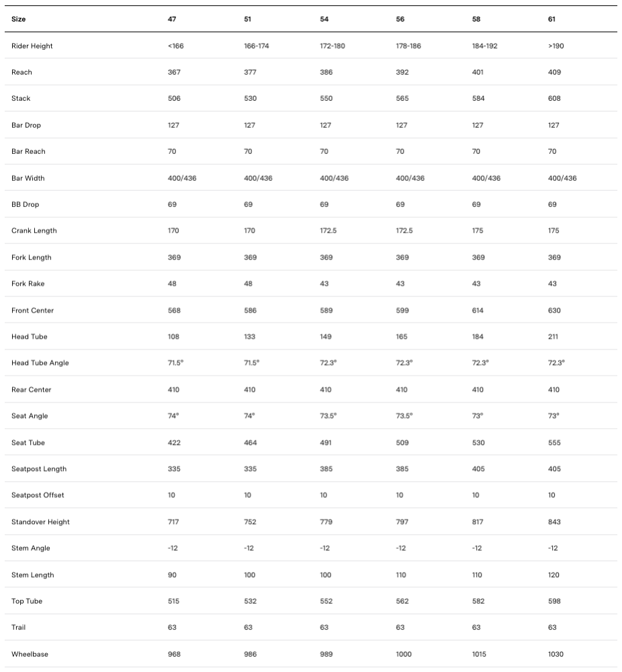Click stem length value 120
The height and width of the screenshot is (672, 622).
554,575
